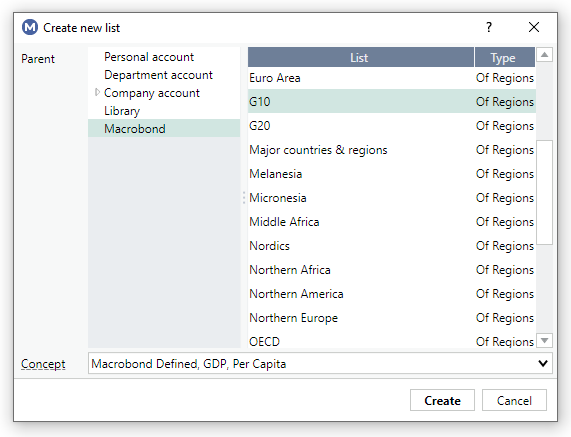Select the Northern Africa list row
Screen dimensions: 571x437
(391, 270)
